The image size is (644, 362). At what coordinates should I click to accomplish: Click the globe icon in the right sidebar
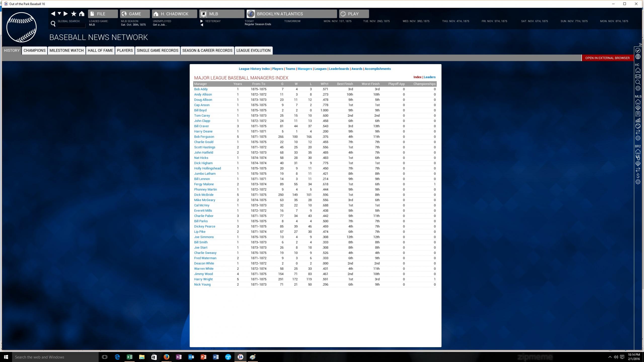[x=638, y=57]
